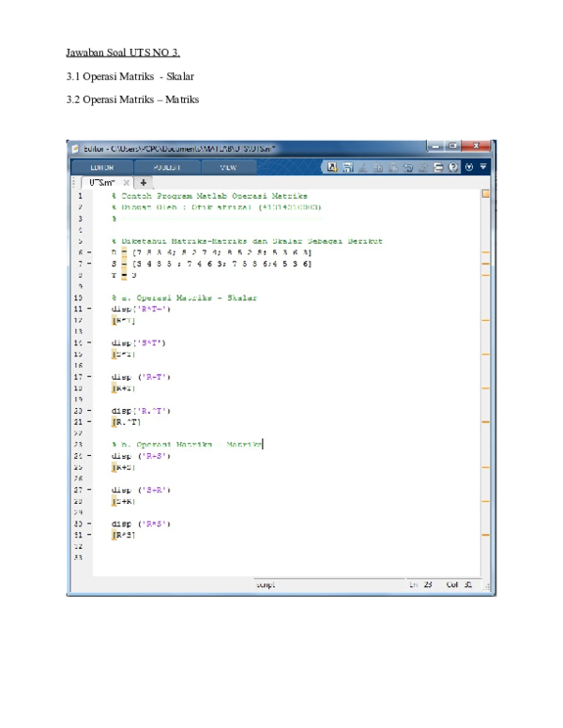Image resolution: width=563 pixels, height=728 pixels.
Task: Collapse the toolstrip with the circled arrow icon
Action: click(x=469, y=167)
